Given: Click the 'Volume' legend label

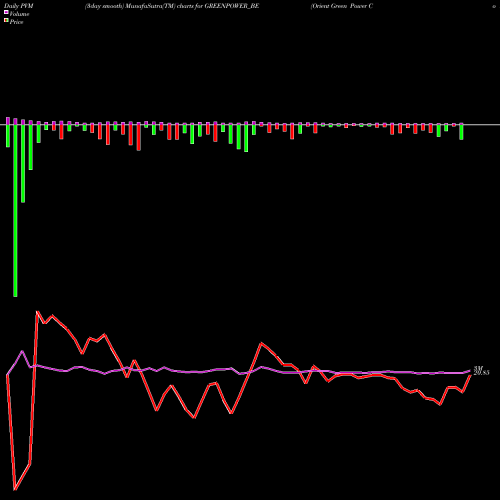Looking at the screenshot, I should 19,14.
